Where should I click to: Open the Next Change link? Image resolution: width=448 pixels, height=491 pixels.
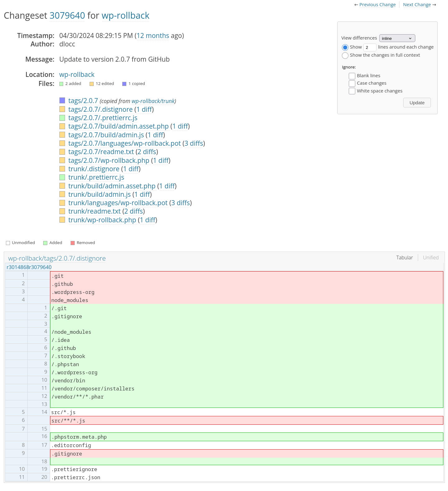[x=417, y=5]
